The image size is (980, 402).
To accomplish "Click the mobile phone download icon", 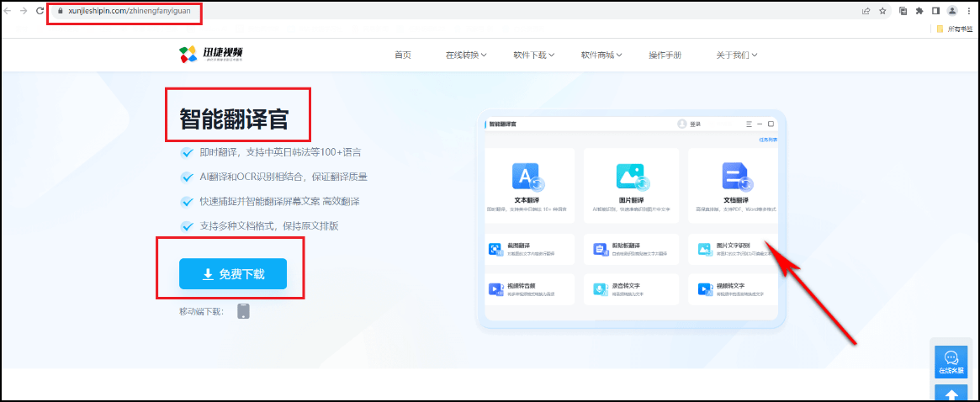I will point(244,311).
